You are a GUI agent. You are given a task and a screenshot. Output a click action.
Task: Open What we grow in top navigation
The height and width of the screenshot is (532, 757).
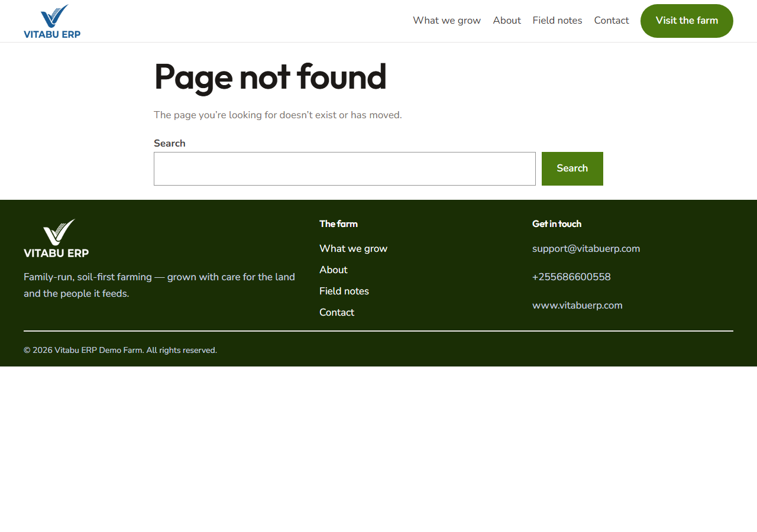(447, 21)
